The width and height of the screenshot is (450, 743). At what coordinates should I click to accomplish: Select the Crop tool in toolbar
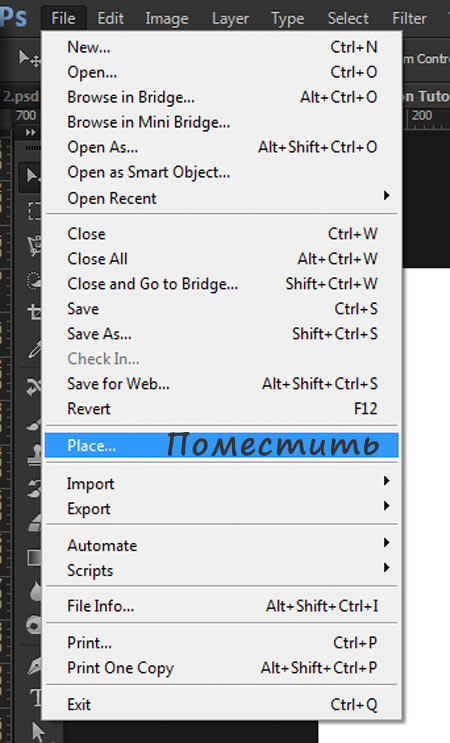(x=34, y=312)
